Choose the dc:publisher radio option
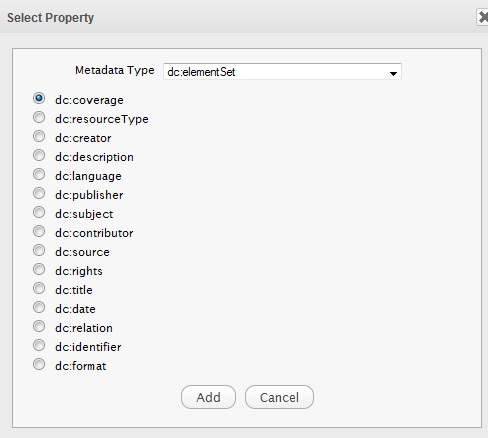The image size is (488, 438). (39, 193)
